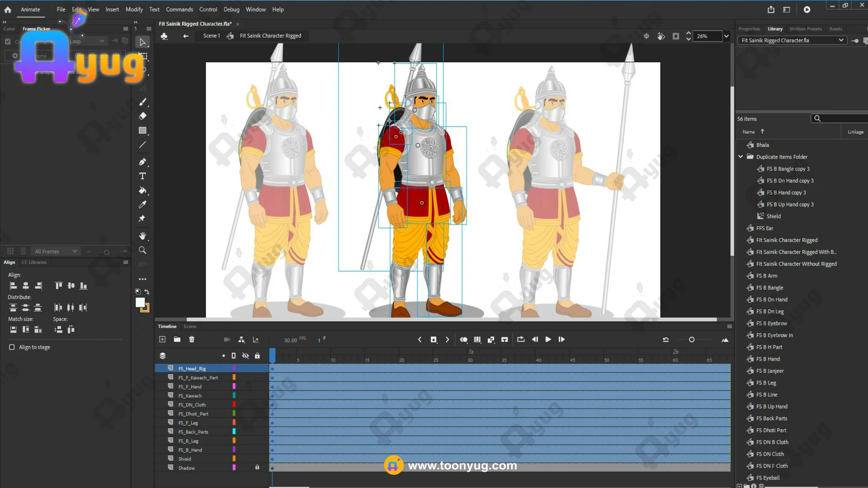
Task: Delete layer using the trash icon
Action: tap(192, 339)
